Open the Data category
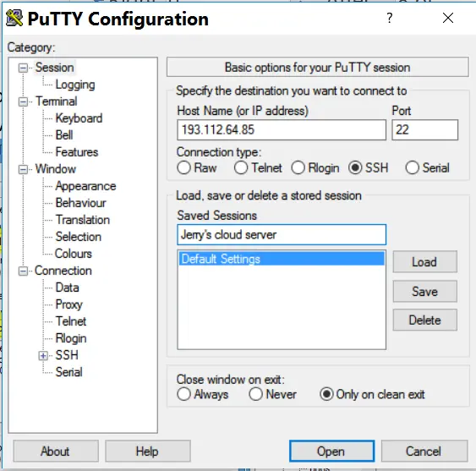This screenshot has height=471, width=476. 68,288
